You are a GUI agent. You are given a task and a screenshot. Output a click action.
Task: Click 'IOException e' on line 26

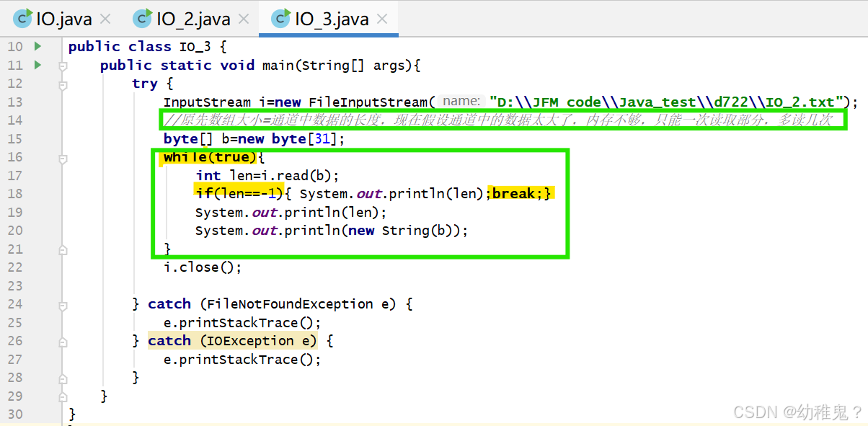[x=258, y=341]
